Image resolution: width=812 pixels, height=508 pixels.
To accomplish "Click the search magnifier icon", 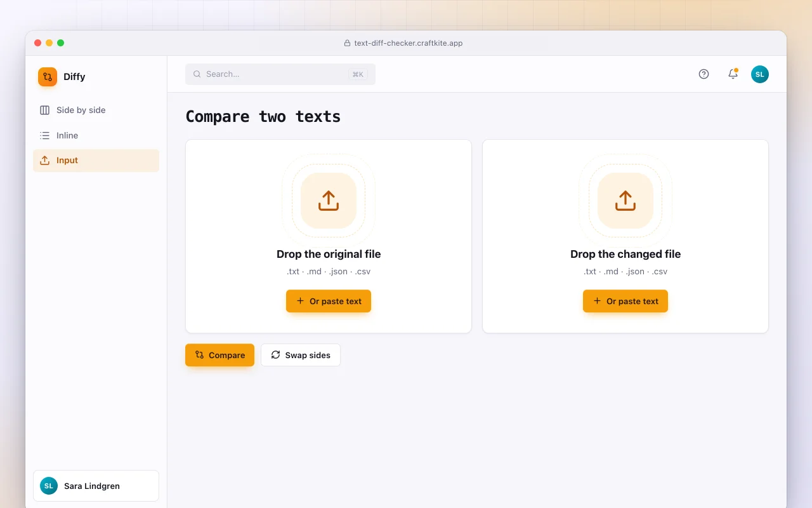I will point(197,74).
